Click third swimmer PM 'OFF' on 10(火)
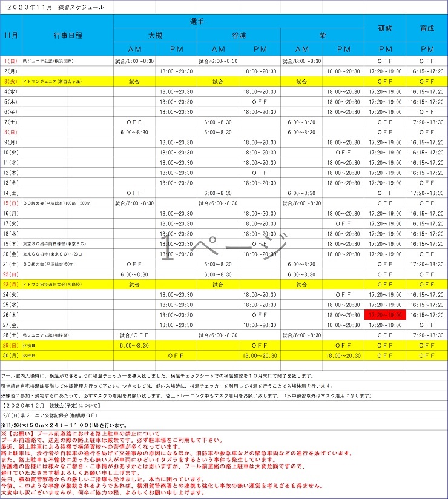This screenshot has height=499, width=448. click(x=343, y=153)
